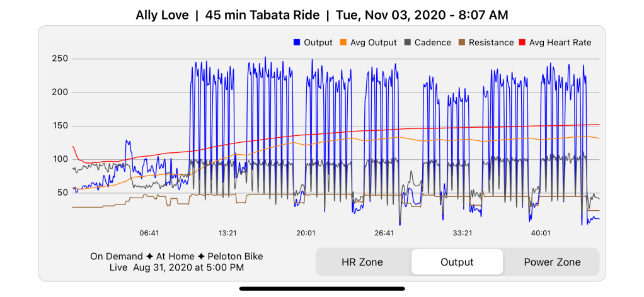644x297 pixels.
Task: Select the 33:21 time axis marker
Action: click(x=462, y=233)
